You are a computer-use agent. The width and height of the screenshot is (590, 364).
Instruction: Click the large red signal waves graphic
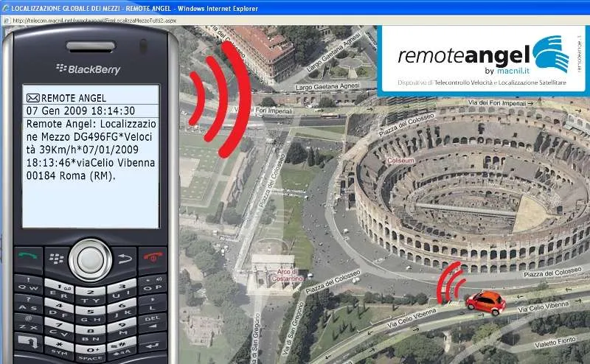[220, 99]
